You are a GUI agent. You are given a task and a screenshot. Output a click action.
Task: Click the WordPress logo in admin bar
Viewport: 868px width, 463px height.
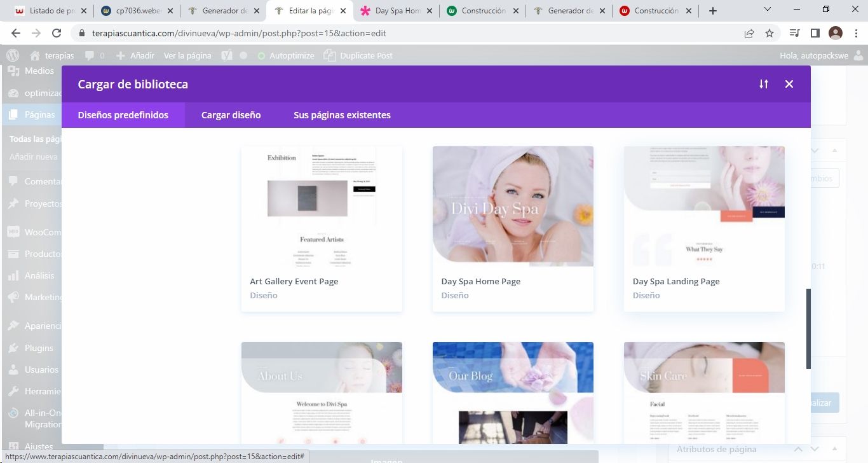(x=13, y=55)
